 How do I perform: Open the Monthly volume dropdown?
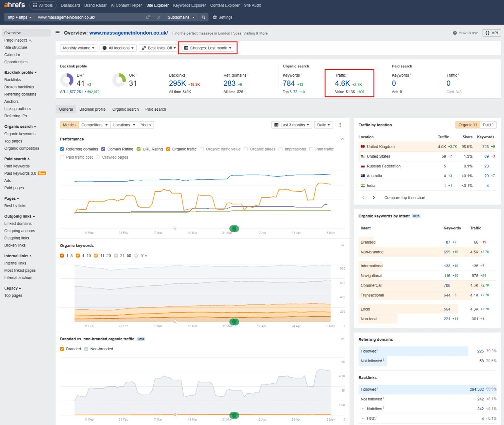[78, 48]
